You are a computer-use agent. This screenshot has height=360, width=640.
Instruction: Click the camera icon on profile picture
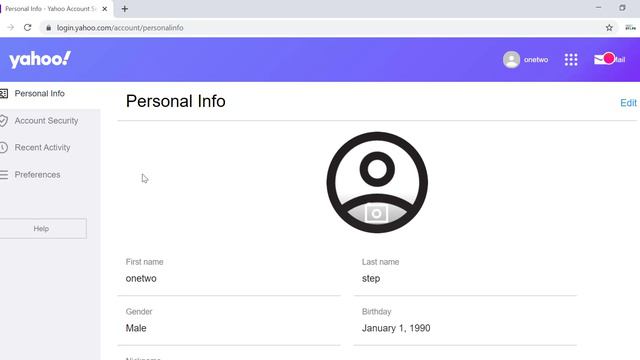(376, 213)
